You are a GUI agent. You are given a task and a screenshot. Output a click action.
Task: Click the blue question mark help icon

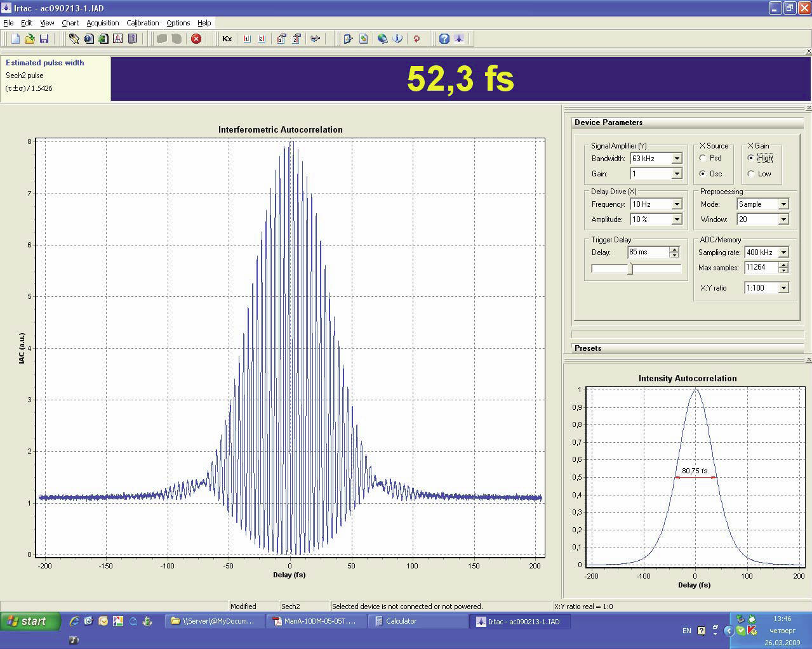pyautogui.click(x=444, y=39)
